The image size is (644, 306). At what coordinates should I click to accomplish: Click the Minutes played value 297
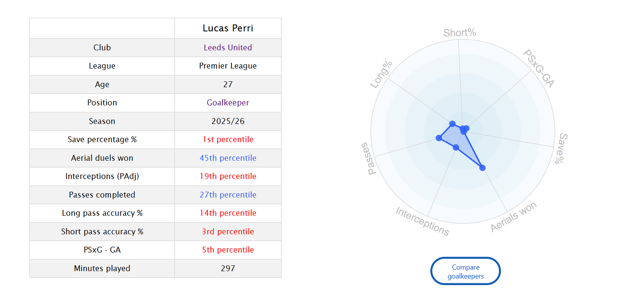point(228,268)
